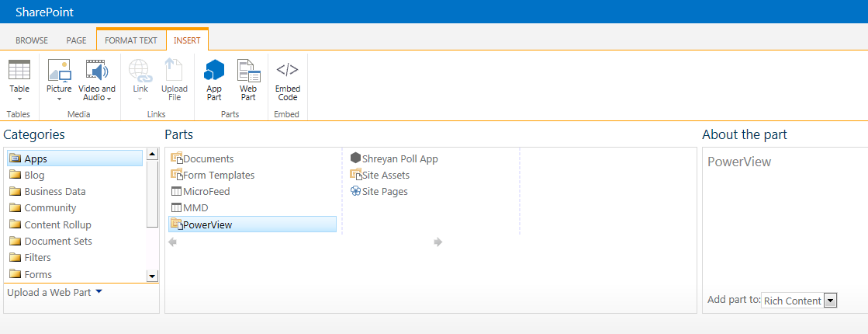Click the Categories scrollbar down arrow

(x=152, y=276)
